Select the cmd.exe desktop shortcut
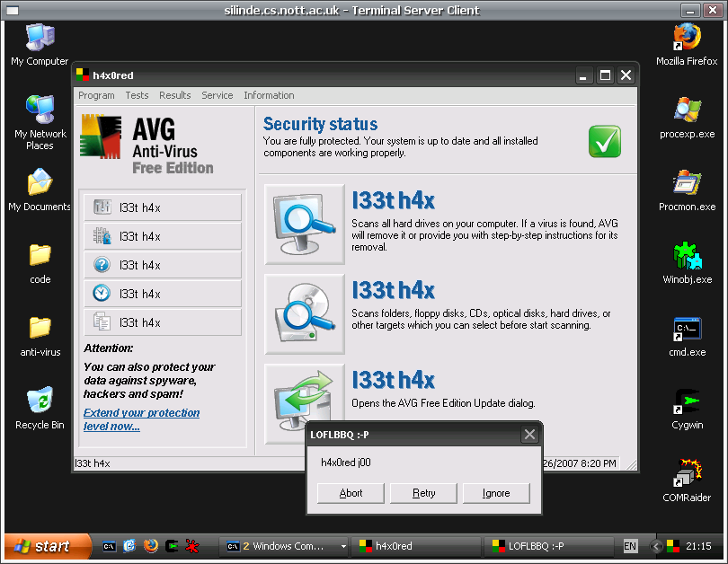Viewport: 728px width, 564px height. point(688,337)
